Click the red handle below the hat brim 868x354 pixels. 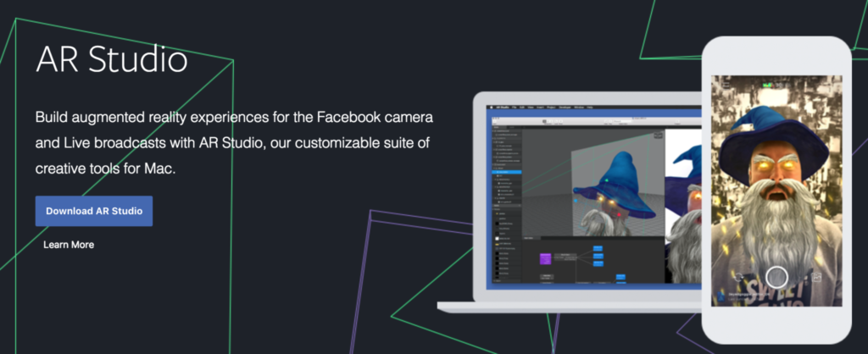[x=618, y=215]
